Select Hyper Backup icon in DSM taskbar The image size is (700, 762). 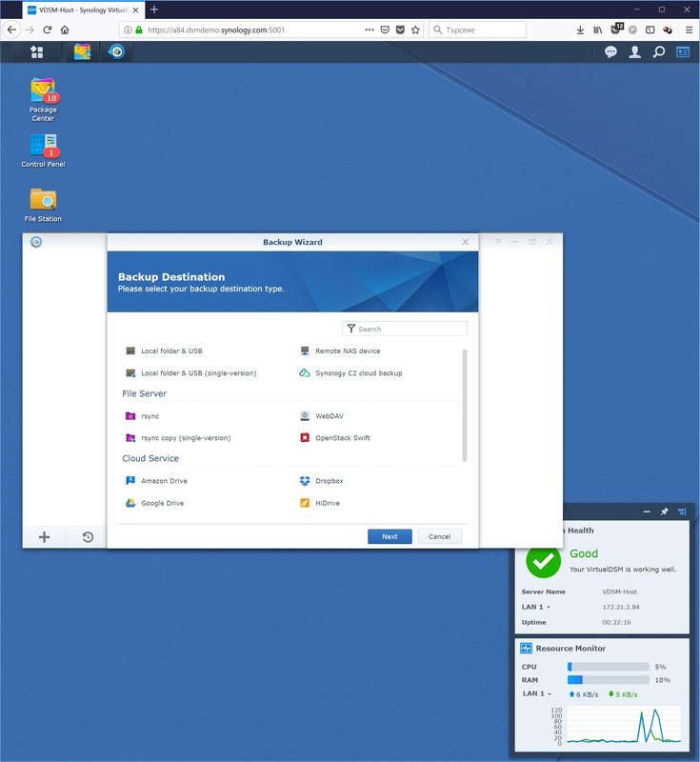116,51
